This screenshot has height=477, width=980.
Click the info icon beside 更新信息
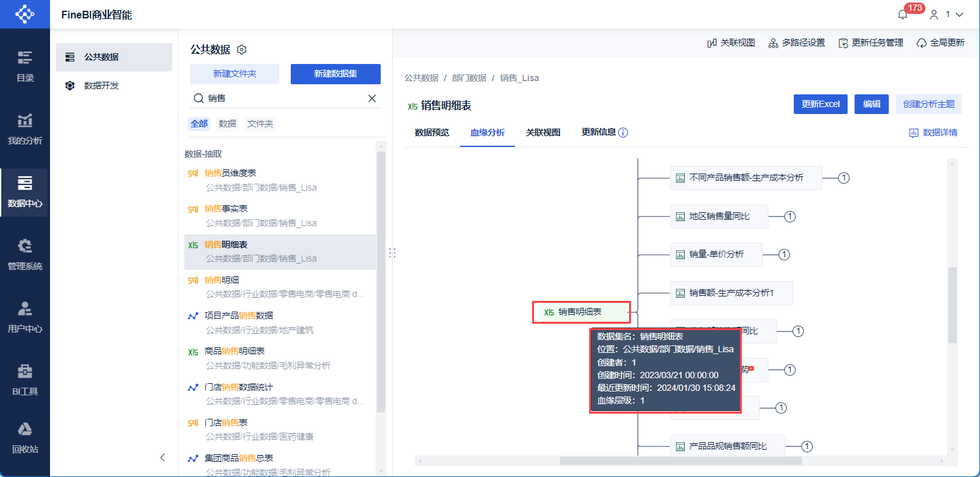[623, 133]
